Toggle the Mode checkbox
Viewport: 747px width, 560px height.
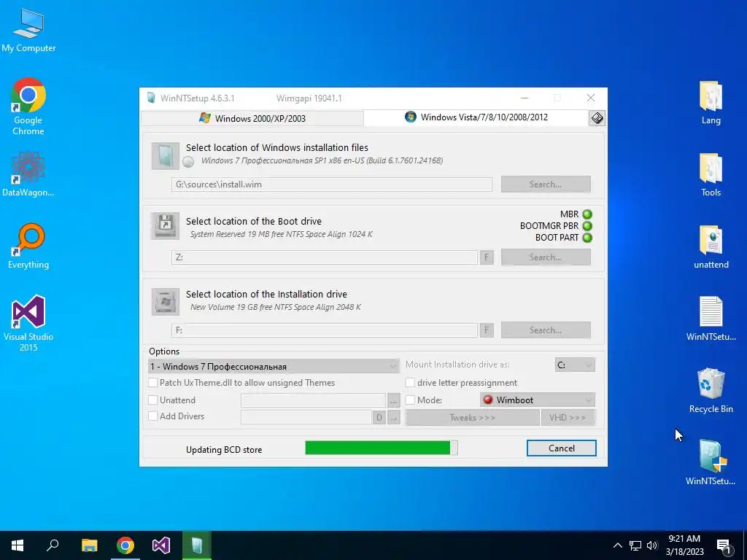(410, 400)
